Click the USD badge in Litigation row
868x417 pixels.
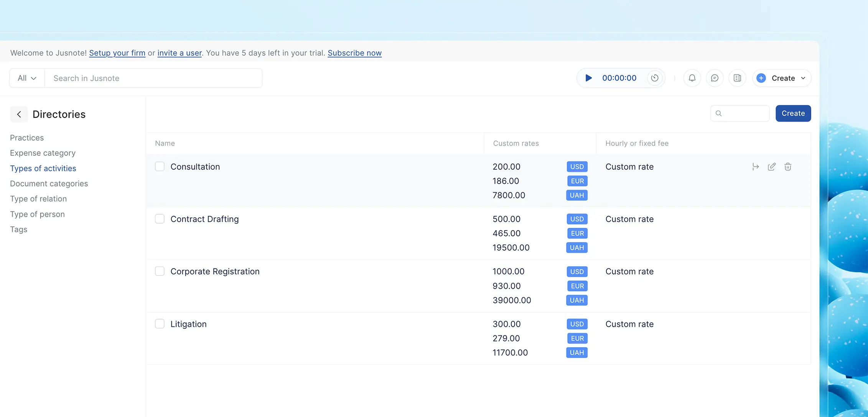[577, 324]
